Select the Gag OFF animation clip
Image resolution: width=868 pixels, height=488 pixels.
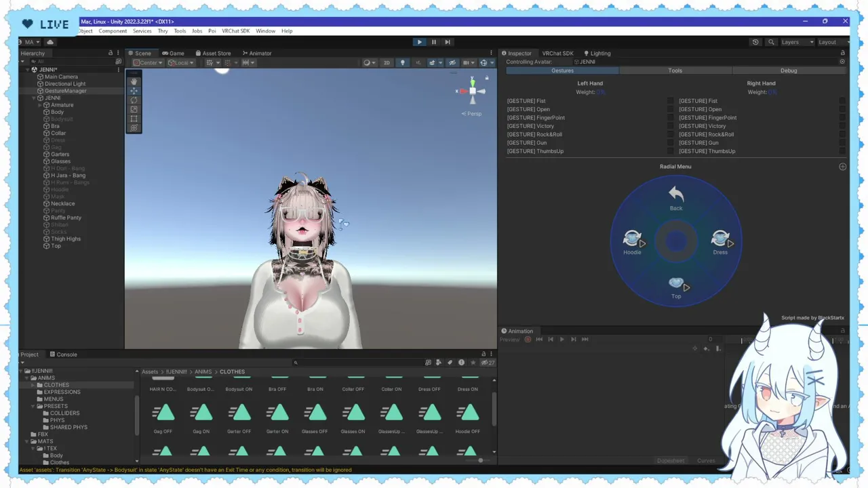pyautogui.click(x=163, y=417)
